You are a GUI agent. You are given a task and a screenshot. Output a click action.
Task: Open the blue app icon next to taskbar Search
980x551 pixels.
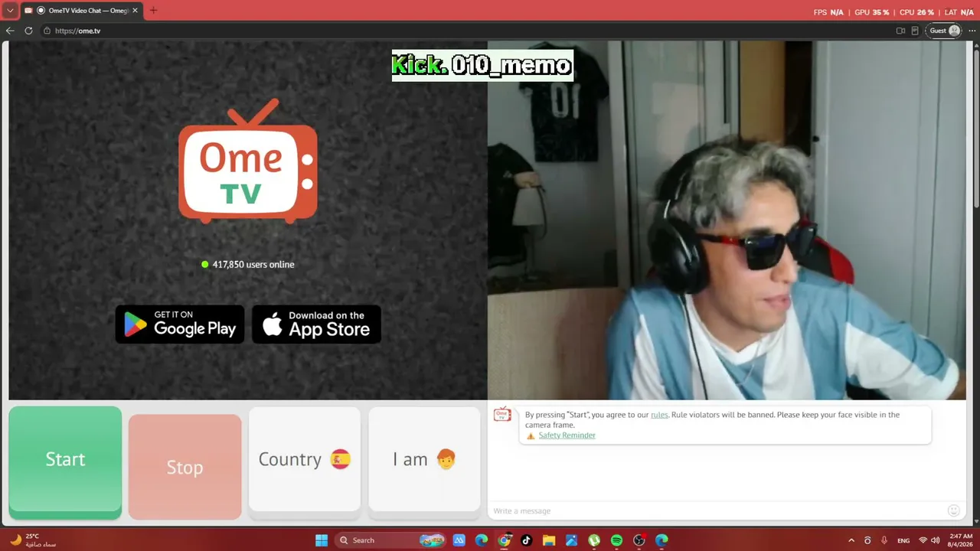click(x=459, y=540)
